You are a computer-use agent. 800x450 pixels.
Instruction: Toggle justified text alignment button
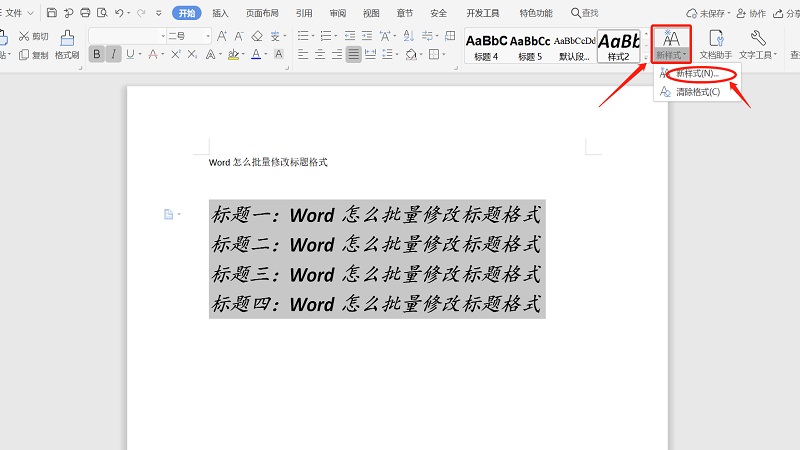click(x=354, y=54)
